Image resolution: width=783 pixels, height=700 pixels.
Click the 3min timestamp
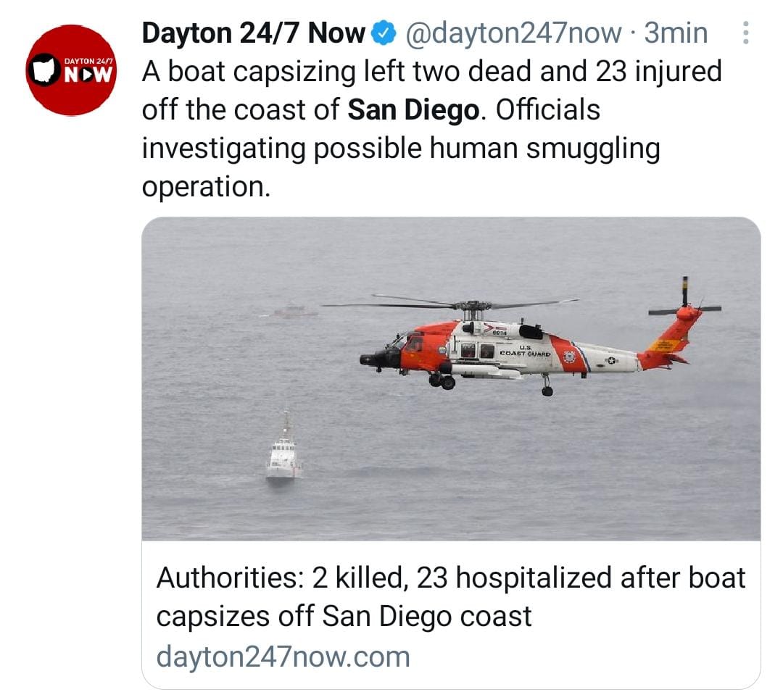point(676,33)
